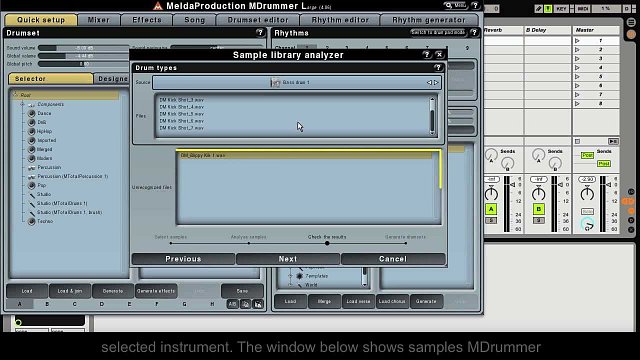Select the Pop drumset icon

point(31,185)
